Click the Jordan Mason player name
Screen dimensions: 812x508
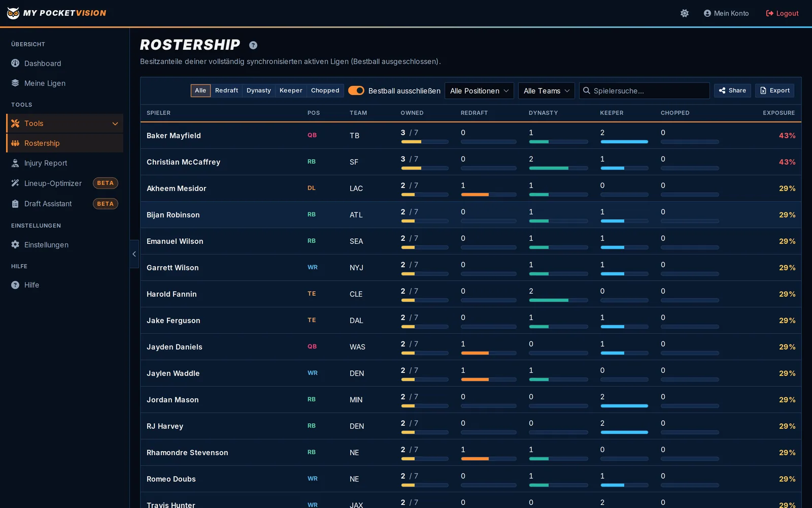173,400
